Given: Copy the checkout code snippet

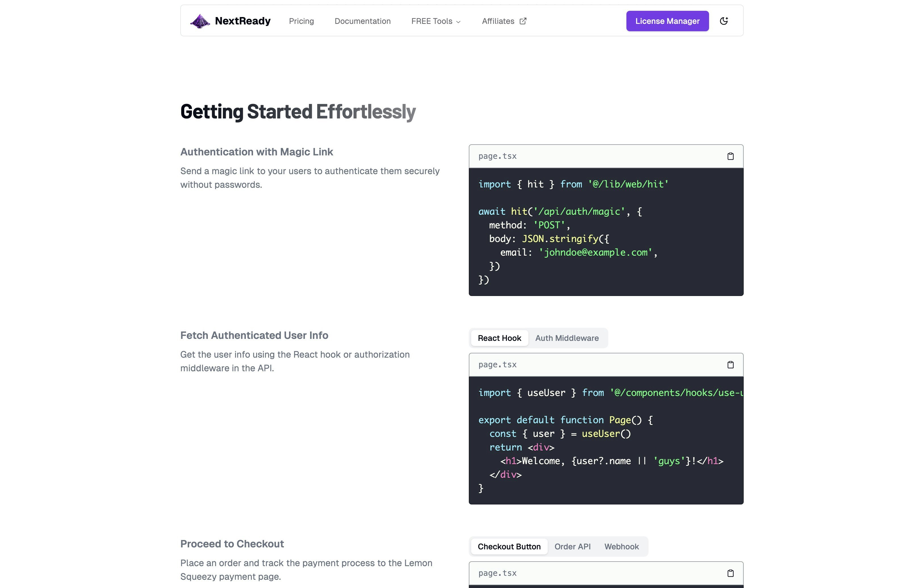Looking at the screenshot, I should coord(730,573).
